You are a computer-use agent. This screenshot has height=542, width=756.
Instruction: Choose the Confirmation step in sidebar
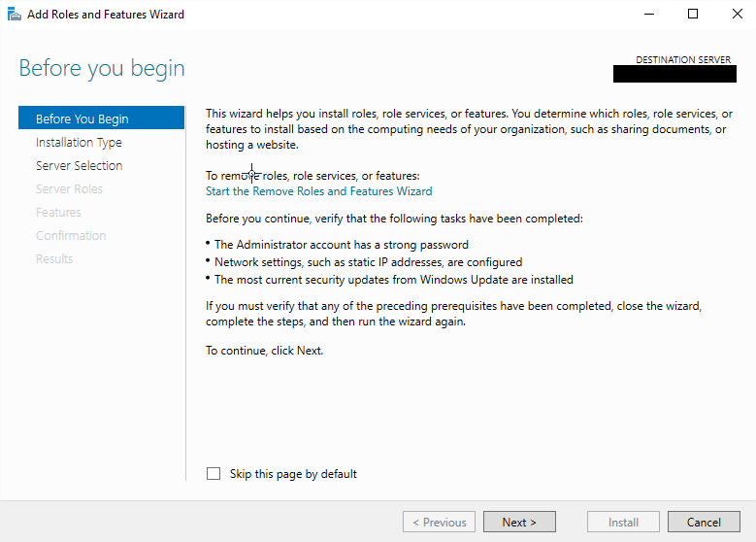(71, 235)
